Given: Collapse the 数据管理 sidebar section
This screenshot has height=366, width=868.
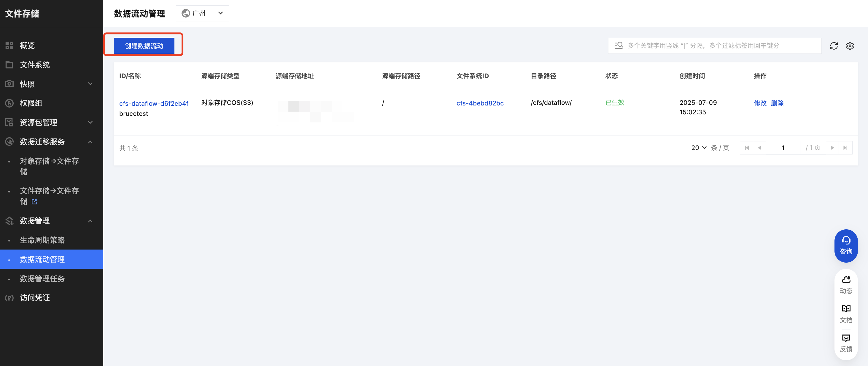Looking at the screenshot, I should (x=90, y=221).
